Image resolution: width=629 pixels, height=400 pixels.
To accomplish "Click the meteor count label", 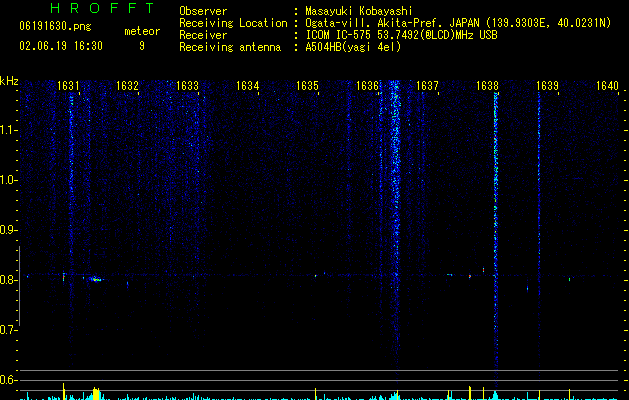I will 142,31.
